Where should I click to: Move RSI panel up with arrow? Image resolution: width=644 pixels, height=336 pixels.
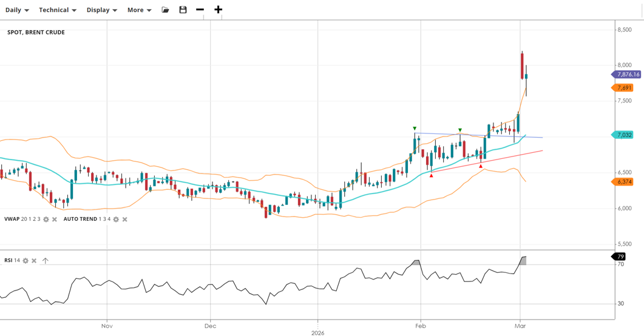pos(45,261)
